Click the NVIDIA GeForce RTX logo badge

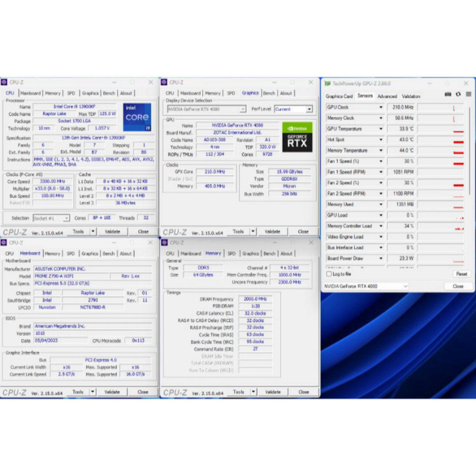pyautogui.click(x=297, y=137)
